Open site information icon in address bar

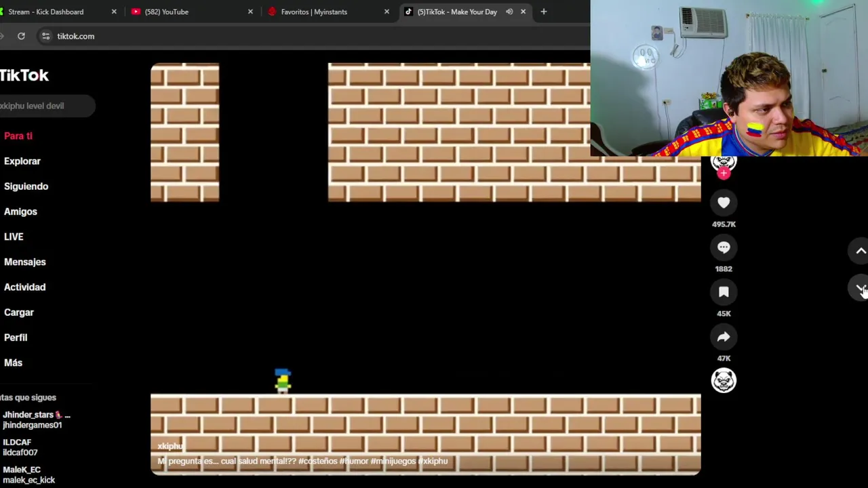[45, 36]
